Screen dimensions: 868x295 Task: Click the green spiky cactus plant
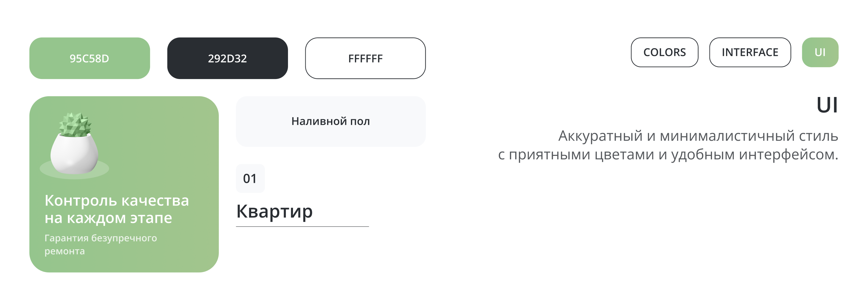coord(75,125)
